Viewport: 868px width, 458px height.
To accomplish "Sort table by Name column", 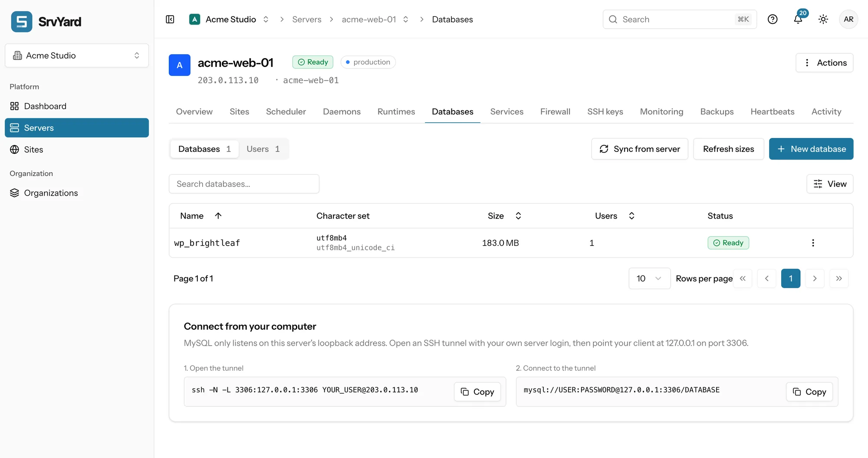I will point(201,216).
